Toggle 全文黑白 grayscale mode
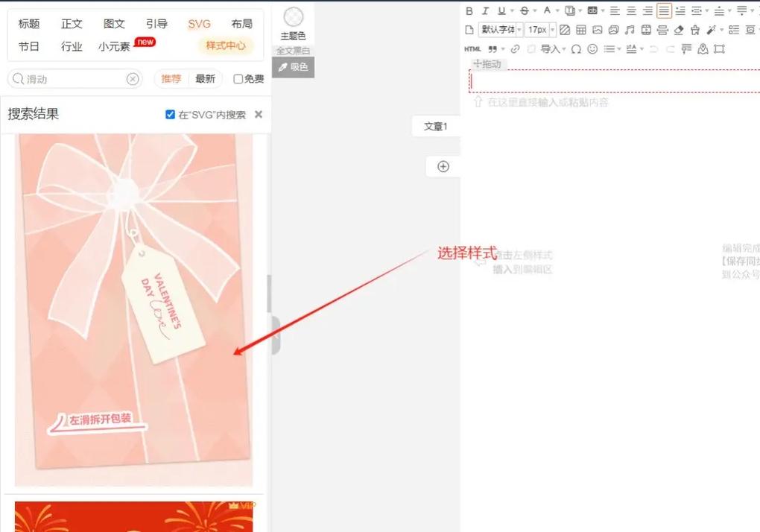 [294, 49]
